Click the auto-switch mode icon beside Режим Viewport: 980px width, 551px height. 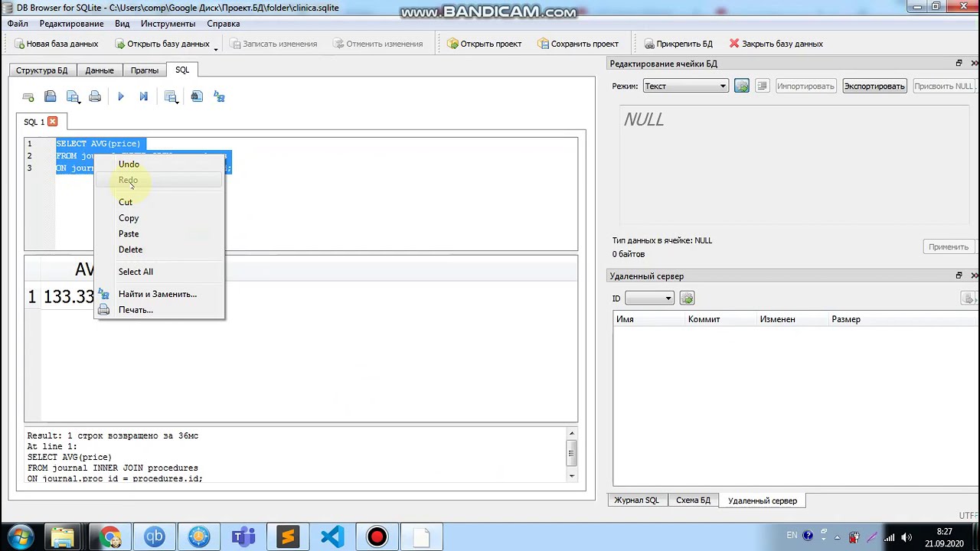coord(741,86)
